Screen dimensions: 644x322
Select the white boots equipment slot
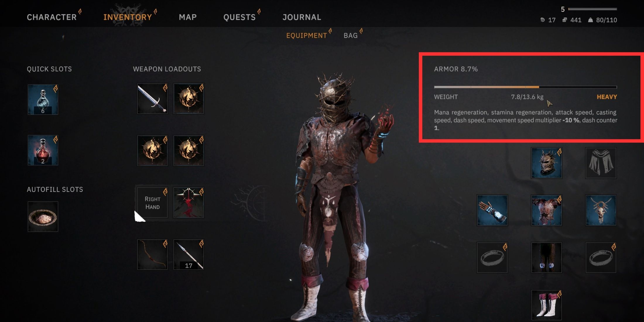click(547, 305)
